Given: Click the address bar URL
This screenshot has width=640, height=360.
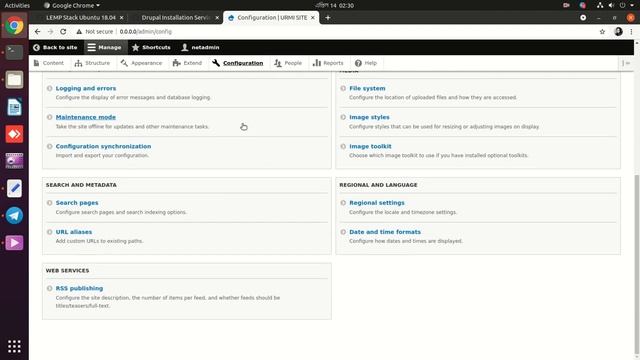Looking at the screenshot, I should (x=146, y=31).
